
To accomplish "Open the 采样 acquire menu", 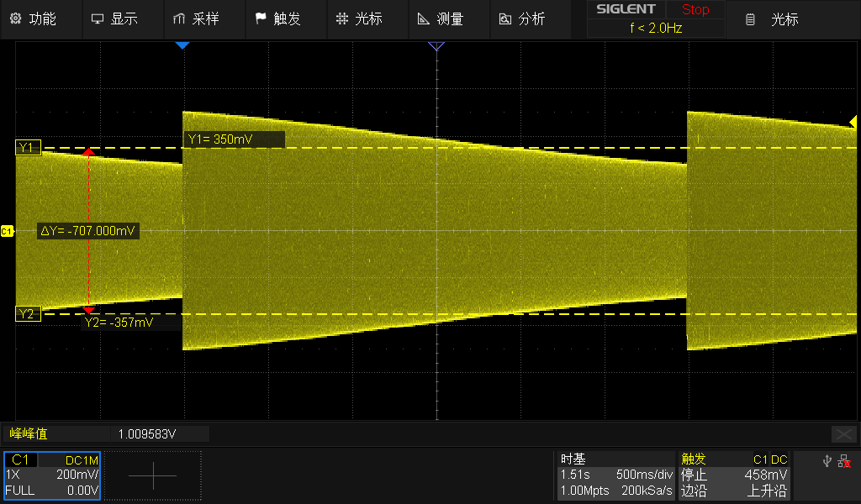I will pos(204,19).
